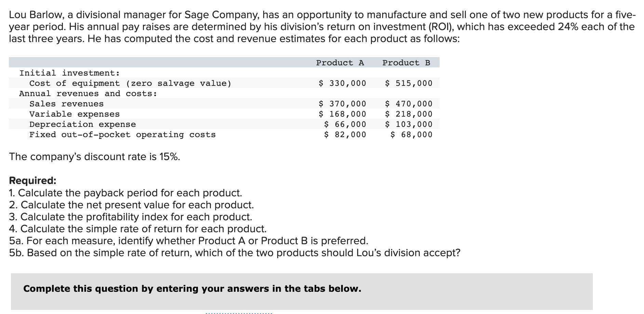The image size is (644, 314).
Task: Select the Fixed out-of-pocket operating costs label
Action: (x=122, y=134)
